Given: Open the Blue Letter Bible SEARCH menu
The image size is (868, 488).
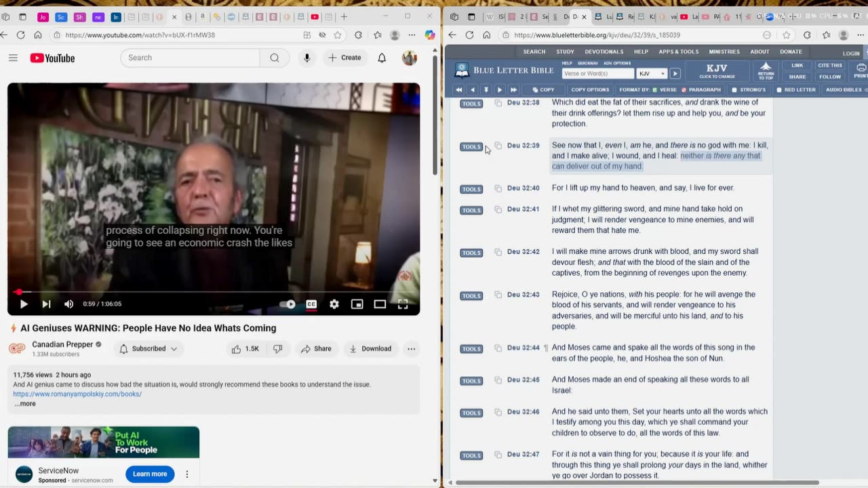Looking at the screenshot, I should [534, 52].
